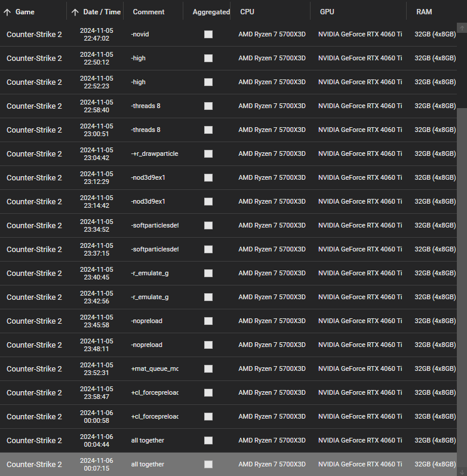Toggle Aggregated checkbox for 23:00:51 -threads 8
The width and height of the screenshot is (467, 476).
pyautogui.click(x=208, y=130)
